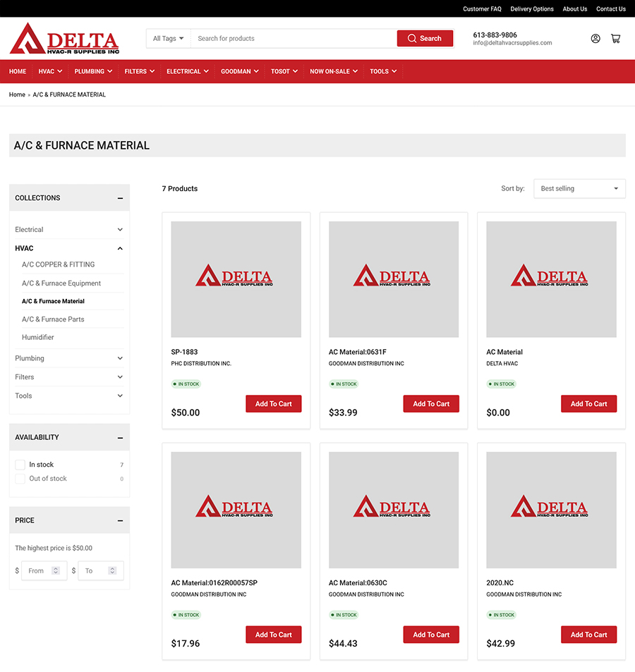This screenshot has width=635, height=672.
Task: Open the user account icon
Action: coord(595,39)
